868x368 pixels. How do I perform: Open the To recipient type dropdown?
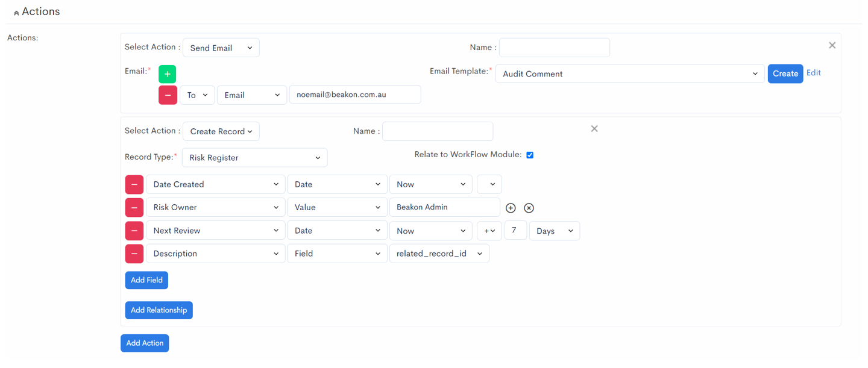tap(197, 95)
